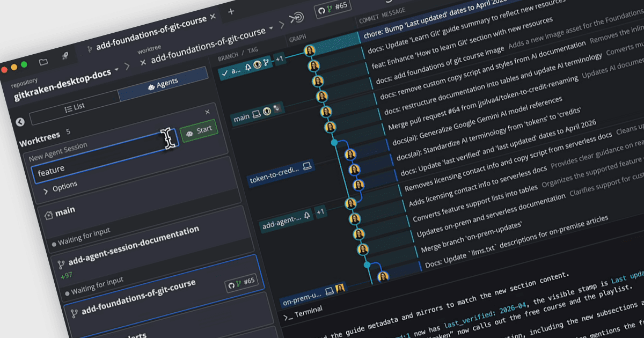Click the home icon beside main worktree
The height and width of the screenshot is (338, 644).
pos(48,216)
